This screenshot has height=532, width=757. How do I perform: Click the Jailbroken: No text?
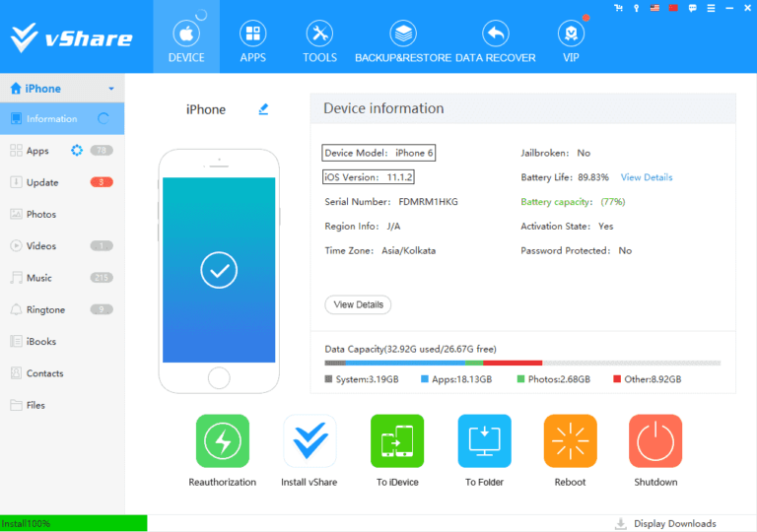[x=555, y=153]
